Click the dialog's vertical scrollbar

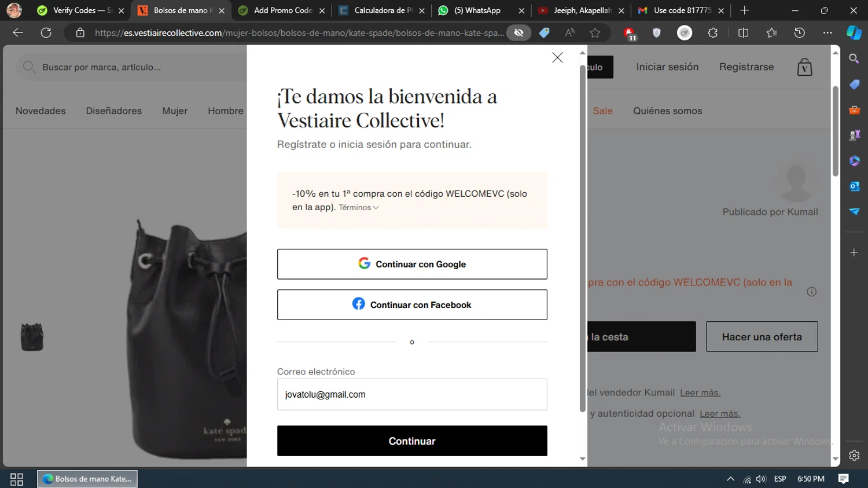(583, 239)
